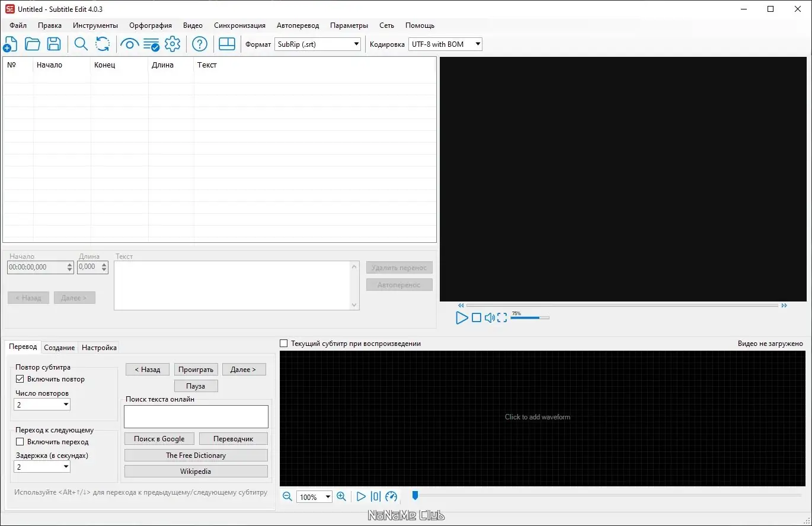
Task: Open the Кодировка UTF-8 with BOM dropdown
Action: point(445,44)
